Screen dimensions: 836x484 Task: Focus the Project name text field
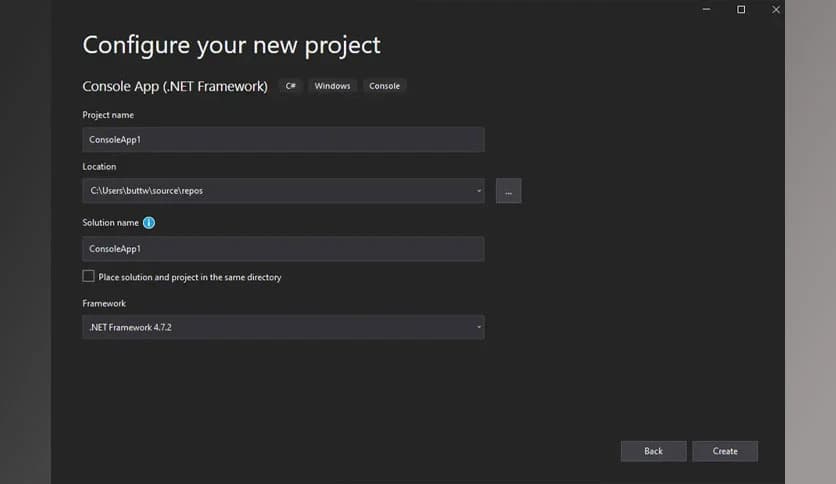click(283, 140)
